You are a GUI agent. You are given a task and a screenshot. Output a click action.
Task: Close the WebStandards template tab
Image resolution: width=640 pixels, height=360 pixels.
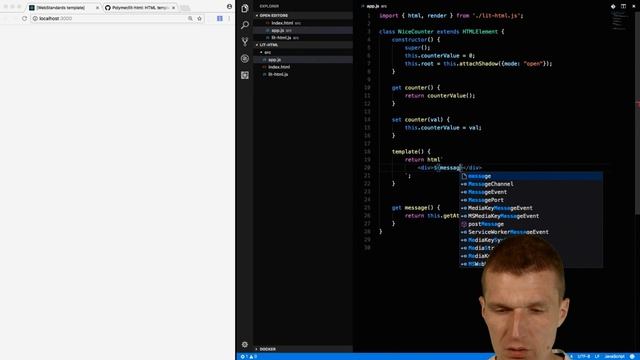pos(97,8)
